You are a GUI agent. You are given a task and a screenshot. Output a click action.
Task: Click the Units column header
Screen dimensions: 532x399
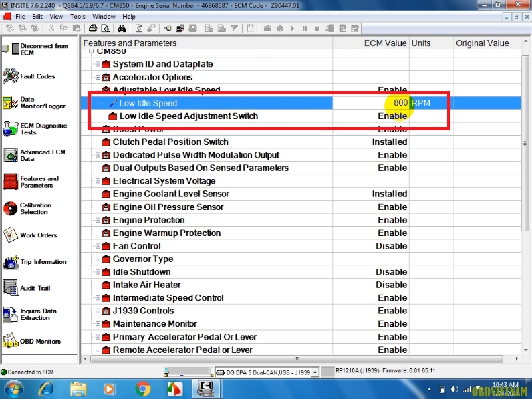point(432,43)
